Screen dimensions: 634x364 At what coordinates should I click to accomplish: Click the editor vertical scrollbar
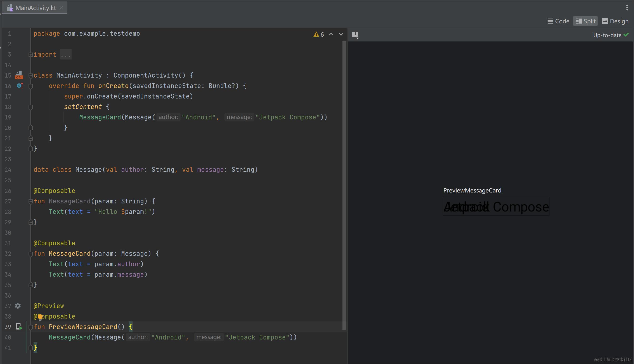click(344, 185)
